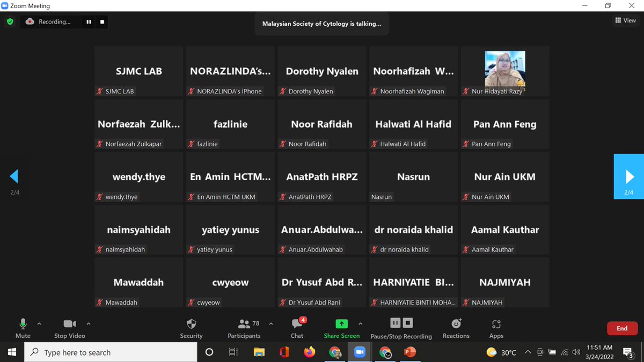Open first Chrome icon on taskbar
The image size is (644, 362).
(x=334, y=352)
